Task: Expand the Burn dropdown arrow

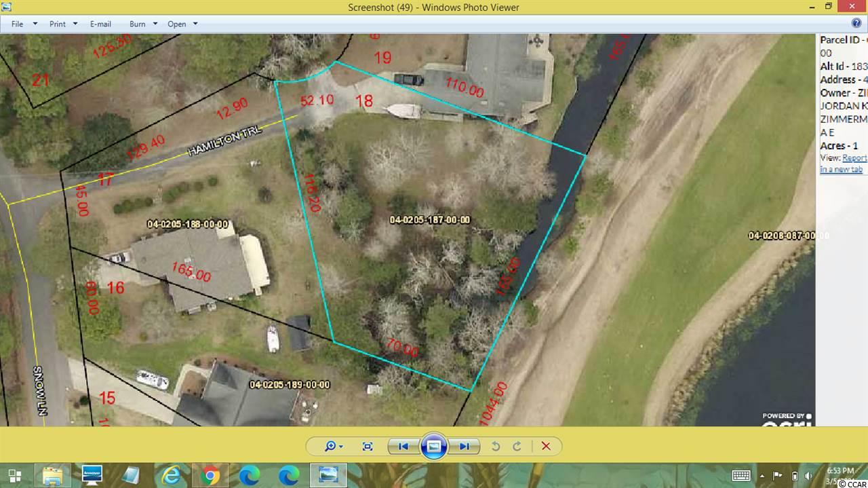Action: click(155, 24)
